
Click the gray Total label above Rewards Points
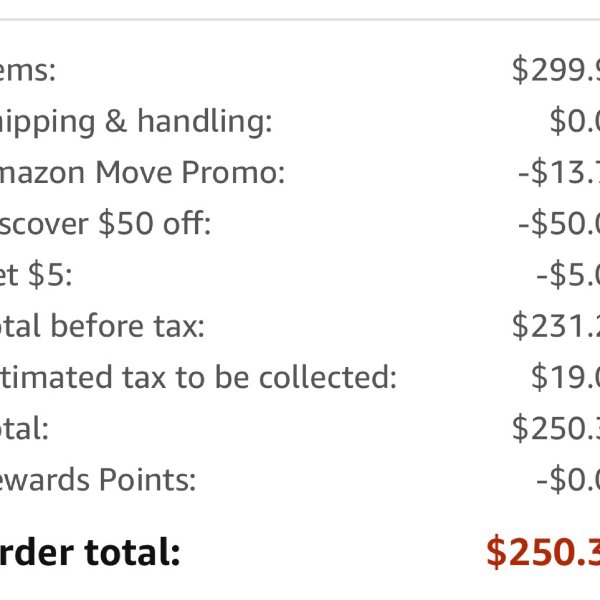(x=24, y=428)
